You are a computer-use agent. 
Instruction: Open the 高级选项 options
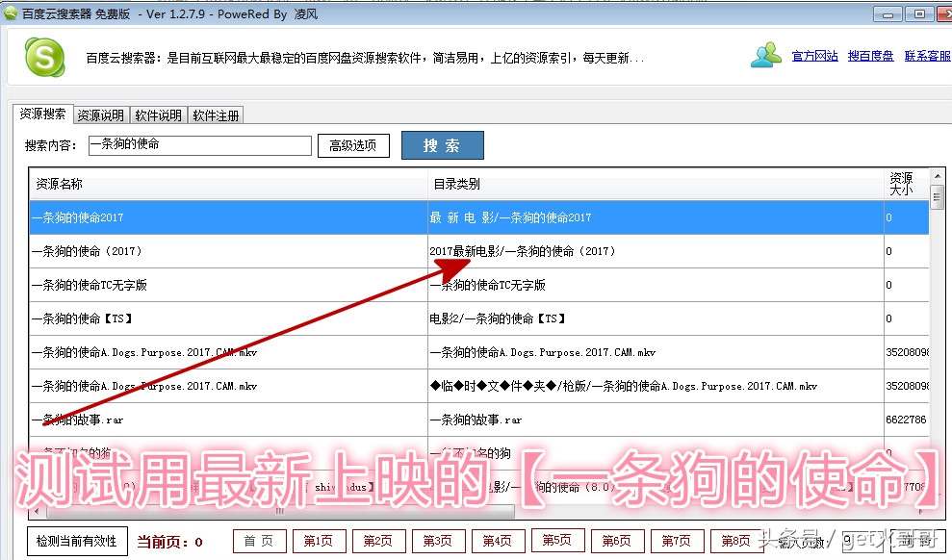pos(354,145)
